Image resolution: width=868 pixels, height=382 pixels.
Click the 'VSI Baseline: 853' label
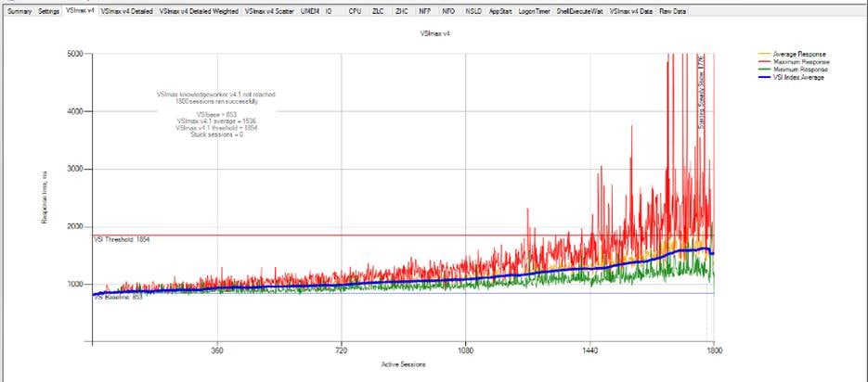[119, 297]
